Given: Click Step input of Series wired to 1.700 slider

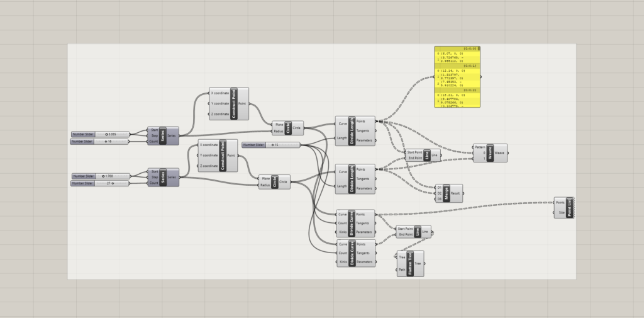Looking at the screenshot, I should (x=155, y=178).
